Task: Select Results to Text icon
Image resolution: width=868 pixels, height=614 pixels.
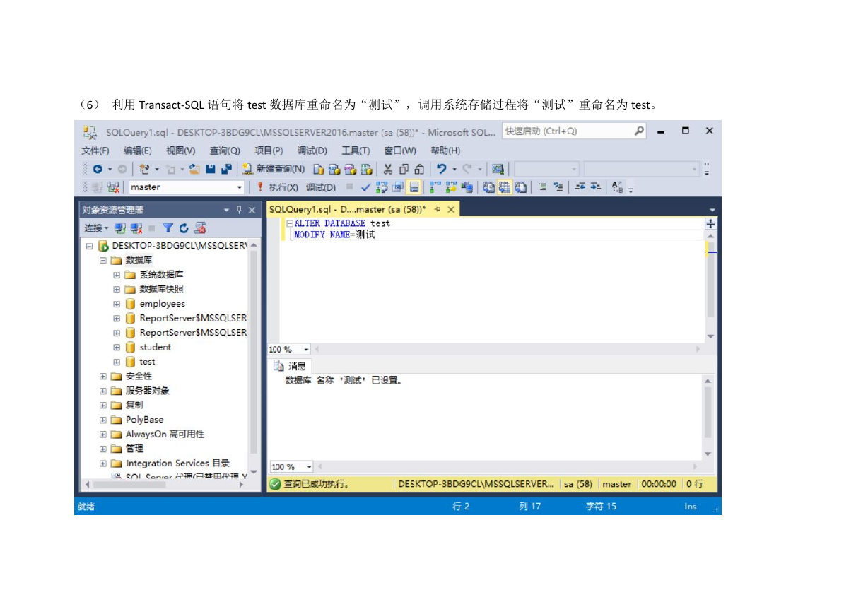Action: pos(488,187)
